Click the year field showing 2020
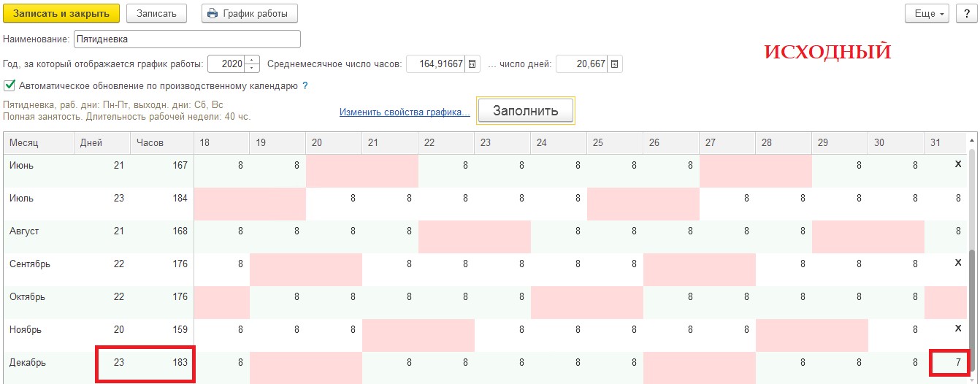 [x=227, y=64]
